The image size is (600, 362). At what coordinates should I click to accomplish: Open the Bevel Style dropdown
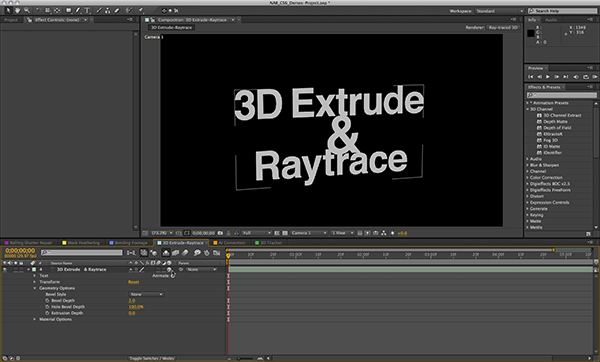coord(146,294)
